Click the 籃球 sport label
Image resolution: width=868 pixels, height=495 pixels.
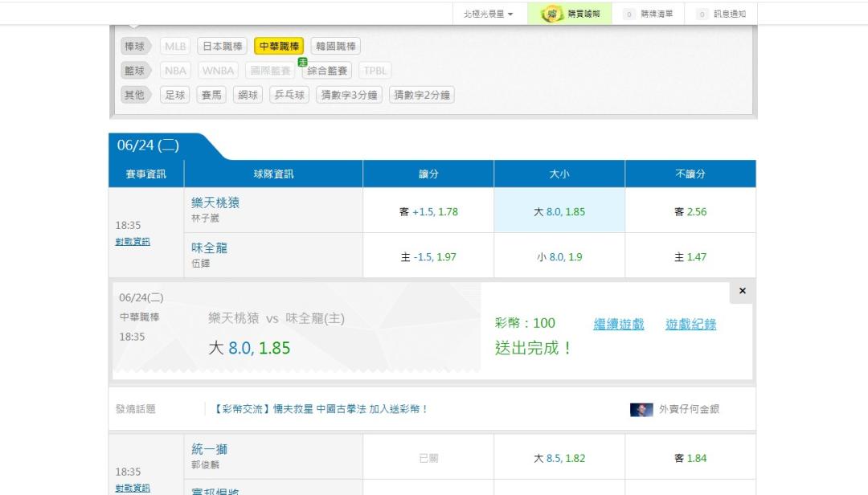tap(134, 71)
